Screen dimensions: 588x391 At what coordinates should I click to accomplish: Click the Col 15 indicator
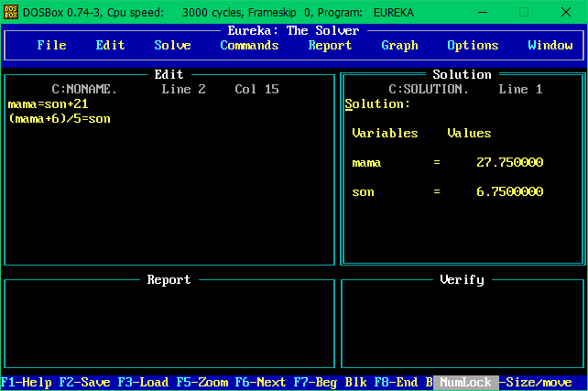[x=256, y=89]
